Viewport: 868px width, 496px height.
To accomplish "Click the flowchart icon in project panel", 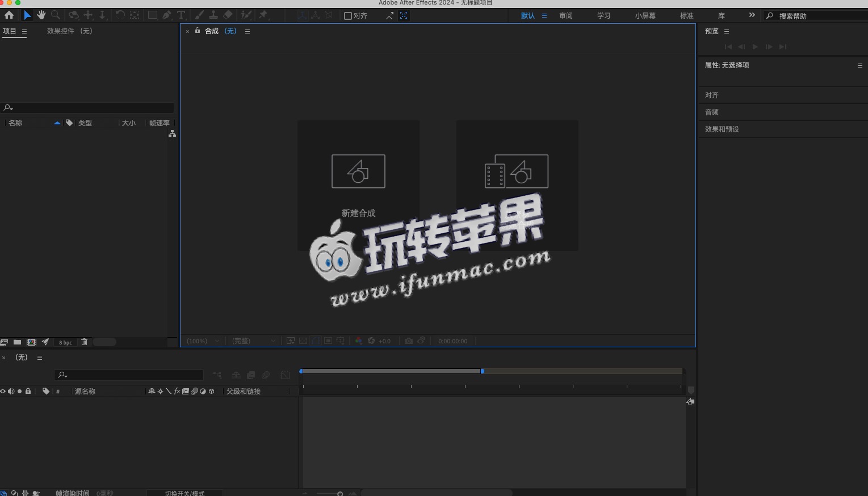I will (172, 134).
